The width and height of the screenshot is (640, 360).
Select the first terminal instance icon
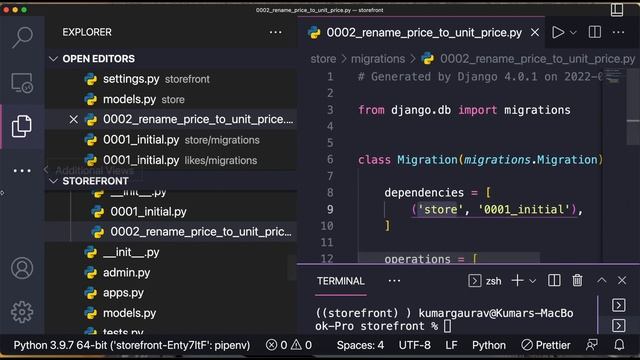(619, 305)
